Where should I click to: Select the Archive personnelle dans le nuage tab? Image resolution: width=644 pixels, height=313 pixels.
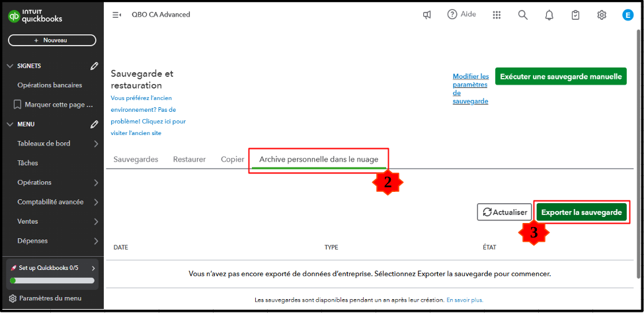(318, 159)
